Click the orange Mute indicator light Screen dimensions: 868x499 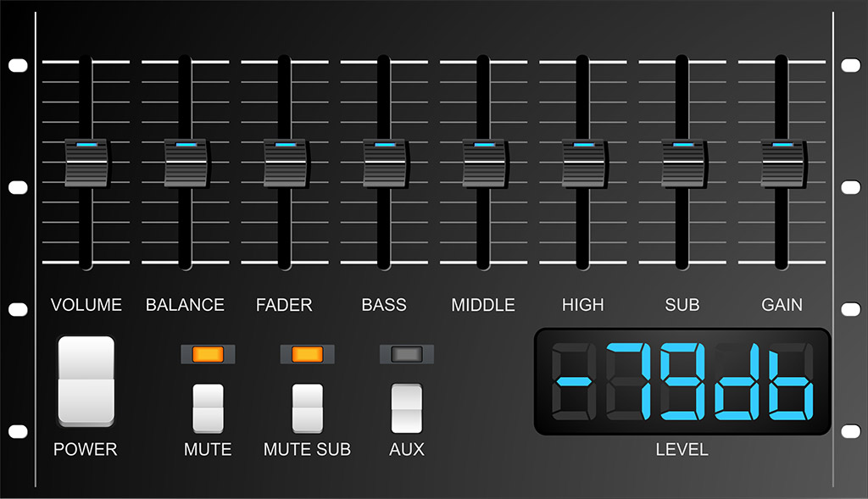click(208, 354)
